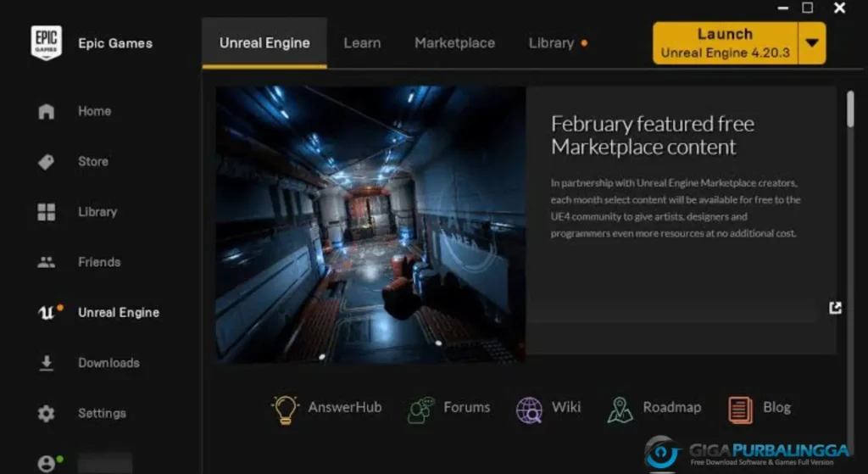Screen dimensions: 868x474
Task: Open the Learn tab
Action: point(362,43)
